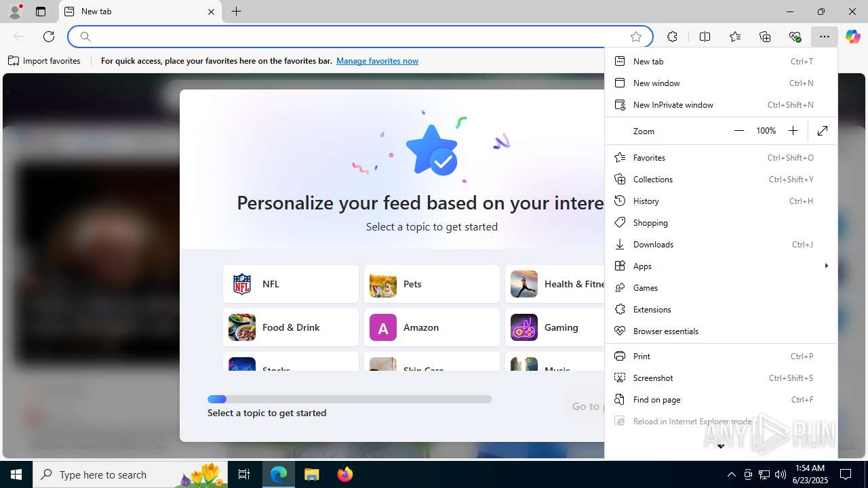
Task: Open Browser essentials menu entry
Action: [721, 331]
